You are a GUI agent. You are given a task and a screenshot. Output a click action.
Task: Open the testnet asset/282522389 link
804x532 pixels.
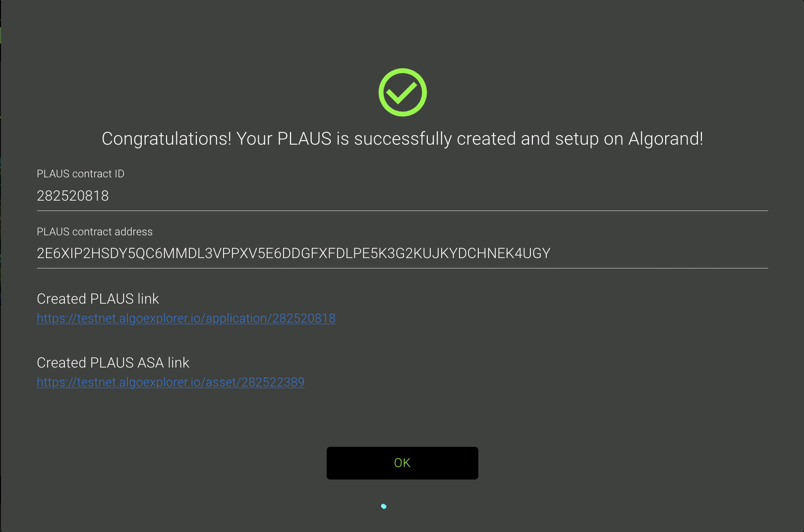point(171,382)
